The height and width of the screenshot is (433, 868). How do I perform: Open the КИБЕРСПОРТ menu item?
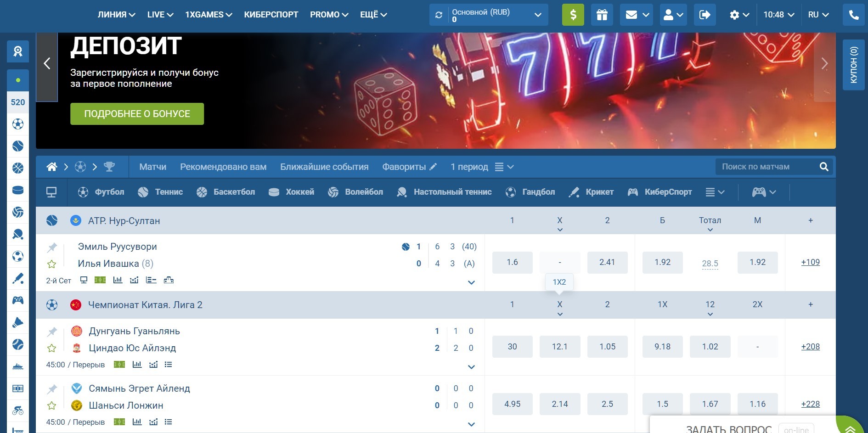pyautogui.click(x=271, y=15)
